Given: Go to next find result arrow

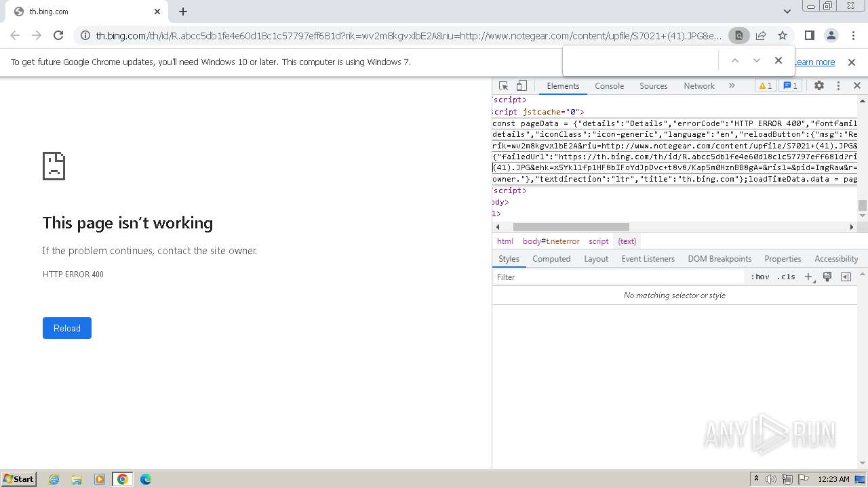Looking at the screenshot, I should tap(757, 61).
